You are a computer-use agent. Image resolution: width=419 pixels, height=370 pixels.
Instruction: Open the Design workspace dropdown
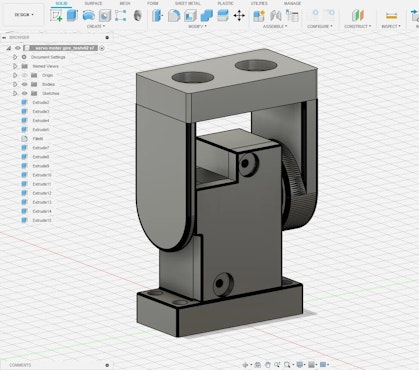24,15
